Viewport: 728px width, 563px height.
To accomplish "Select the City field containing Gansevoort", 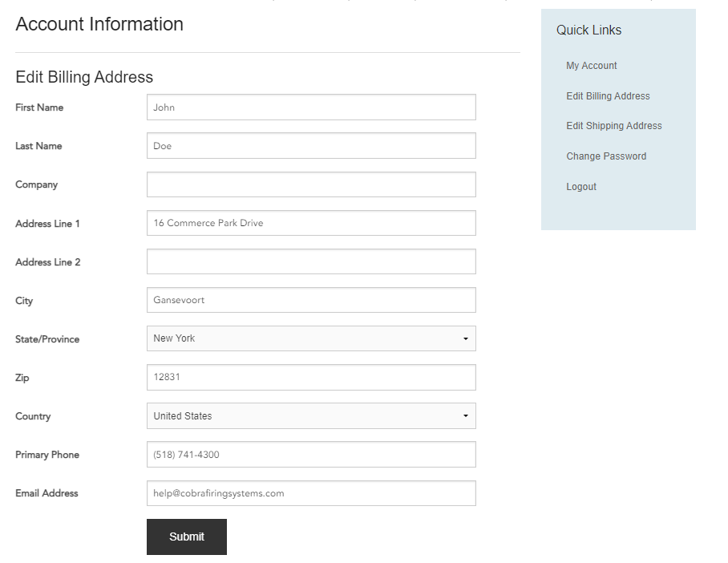I will pyautogui.click(x=311, y=300).
